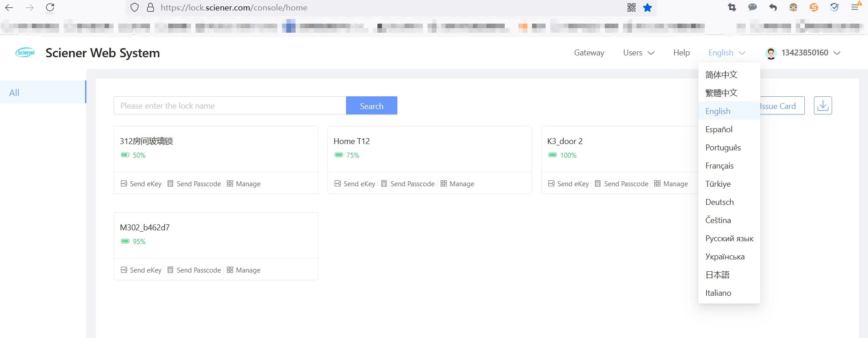Manage the M302_b462d7 lock
The height and width of the screenshot is (338, 868).
(x=243, y=270)
